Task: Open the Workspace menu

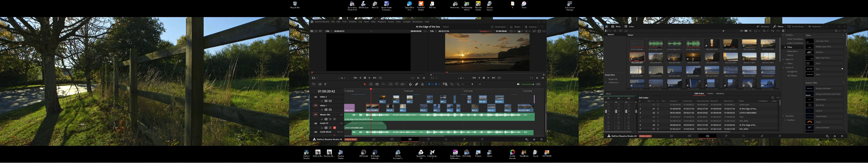Action: [x=417, y=22]
